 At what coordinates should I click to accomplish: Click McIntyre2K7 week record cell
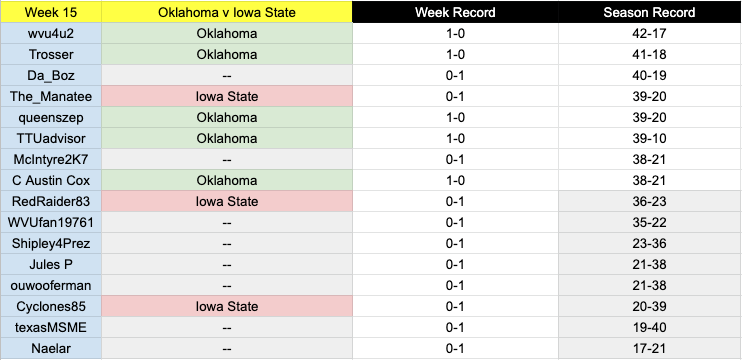pos(455,159)
